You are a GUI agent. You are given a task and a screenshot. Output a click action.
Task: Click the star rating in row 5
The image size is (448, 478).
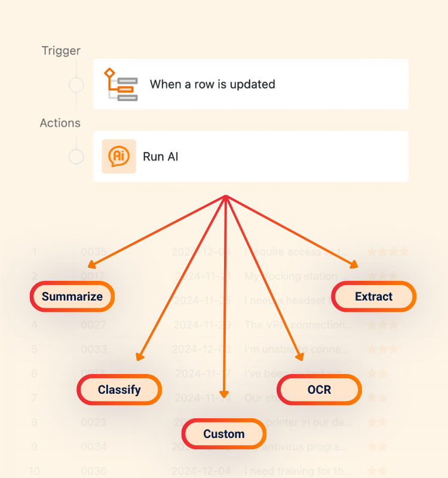pos(382,349)
